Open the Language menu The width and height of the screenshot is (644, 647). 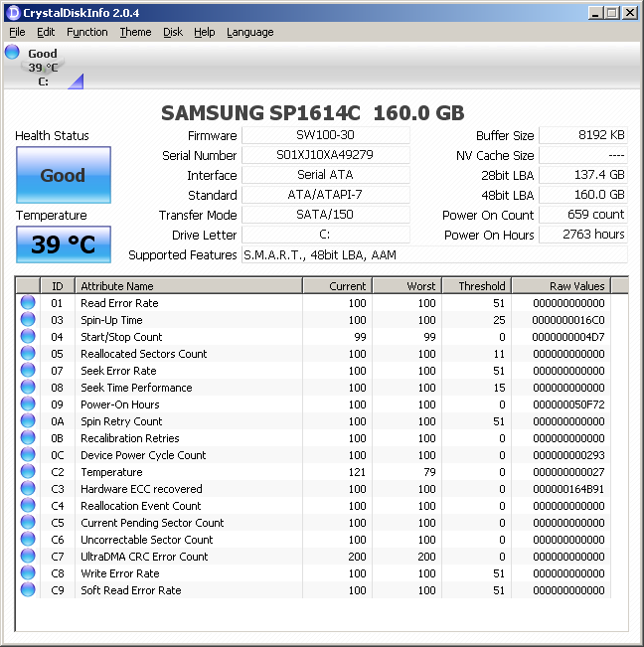coord(250,32)
